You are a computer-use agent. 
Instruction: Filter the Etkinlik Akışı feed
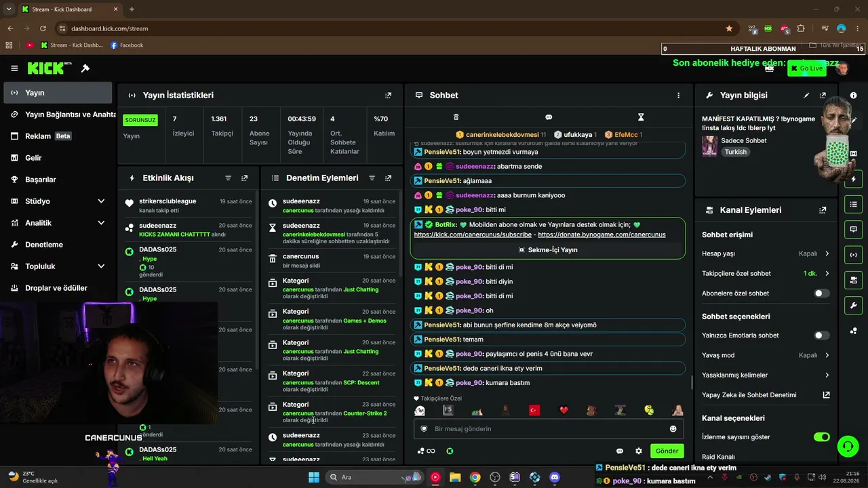tap(228, 178)
